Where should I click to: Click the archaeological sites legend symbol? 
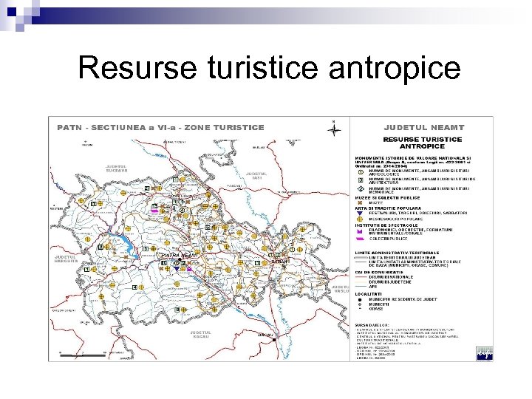pyautogui.click(x=361, y=172)
